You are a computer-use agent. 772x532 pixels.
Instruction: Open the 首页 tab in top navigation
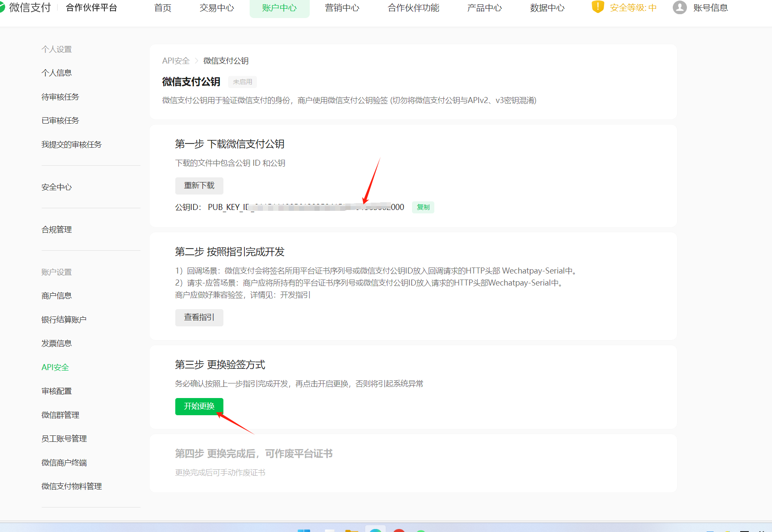pos(163,8)
